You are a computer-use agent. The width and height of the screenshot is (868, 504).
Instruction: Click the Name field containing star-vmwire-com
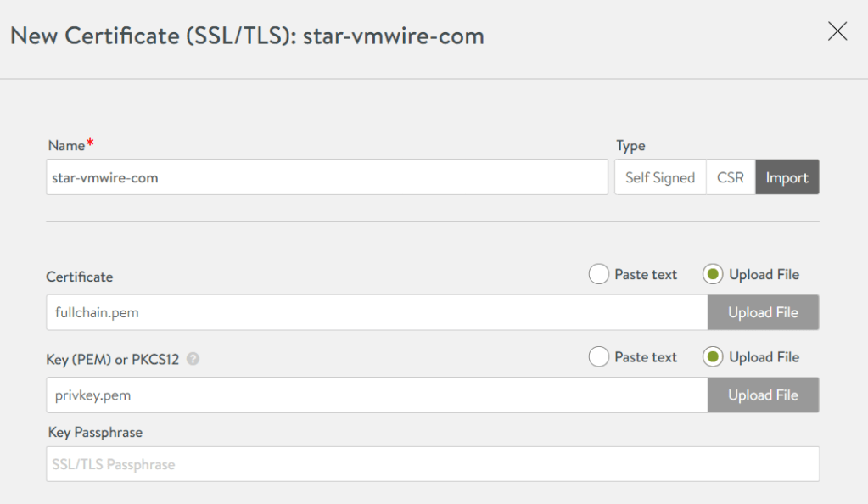[x=327, y=177]
